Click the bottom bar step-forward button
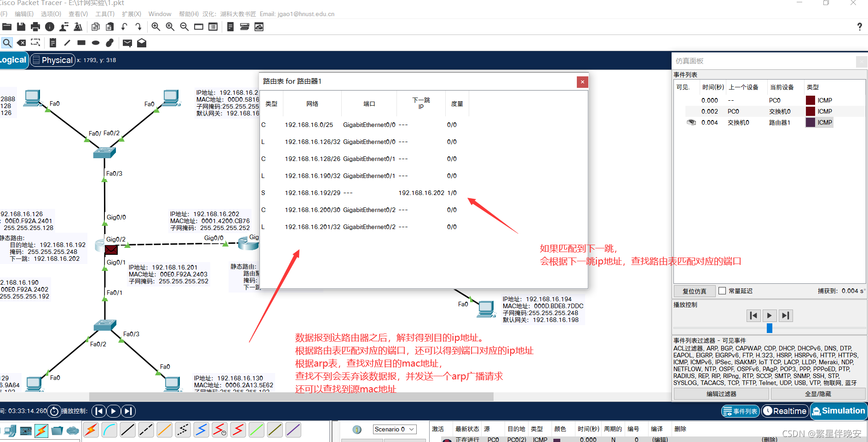 pos(128,411)
